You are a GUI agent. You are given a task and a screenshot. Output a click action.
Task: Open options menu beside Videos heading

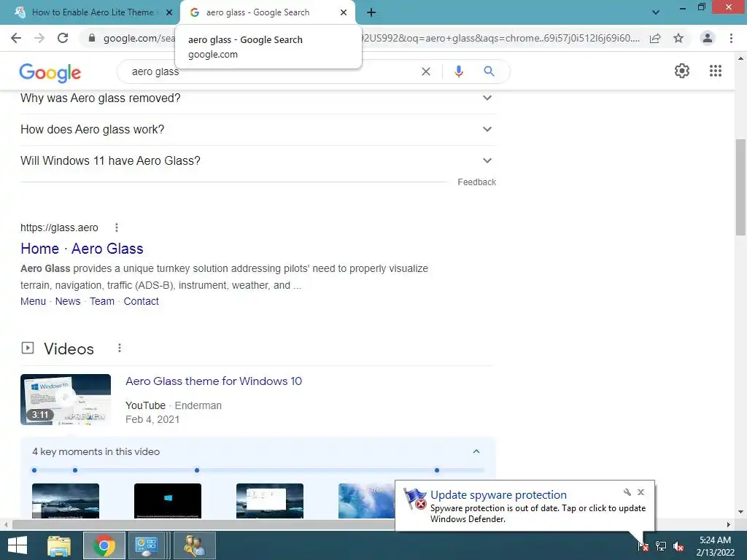[x=120, y=348]
